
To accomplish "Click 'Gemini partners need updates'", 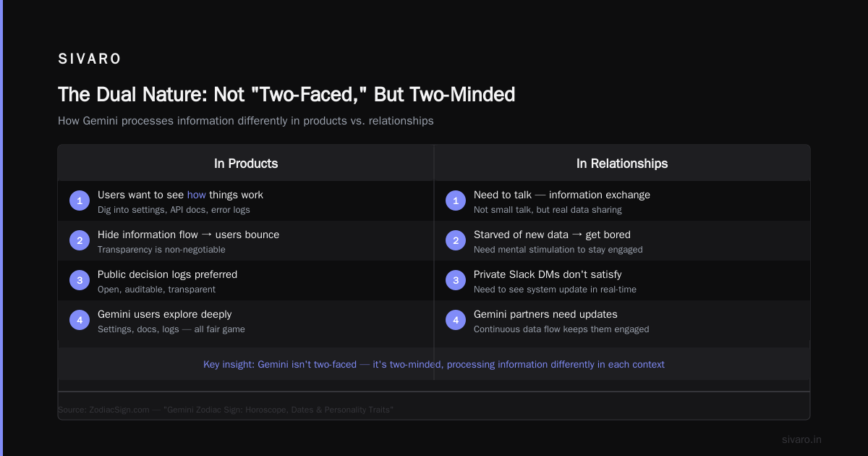I will [x=545, y=314].
